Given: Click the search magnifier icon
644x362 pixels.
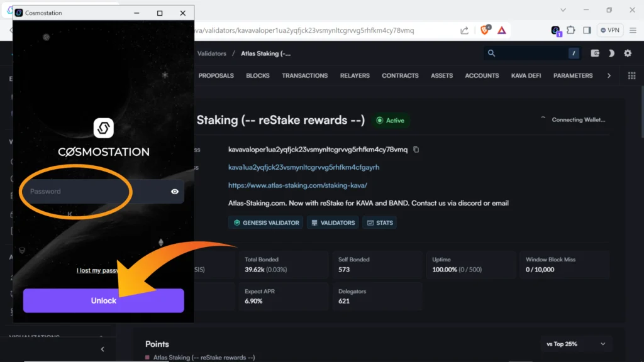Looking at the screenshot, I should coord(492,53).
